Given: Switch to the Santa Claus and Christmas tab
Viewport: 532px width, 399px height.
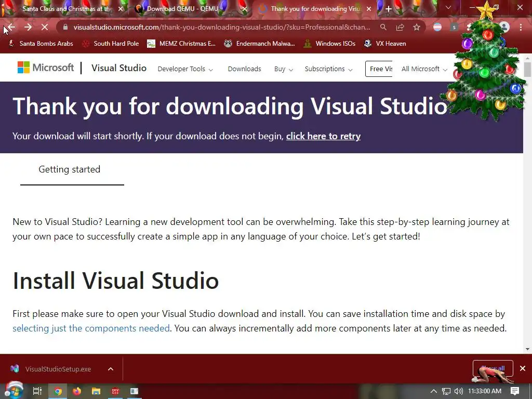Looking at the screenshot, I should [66, 9].
